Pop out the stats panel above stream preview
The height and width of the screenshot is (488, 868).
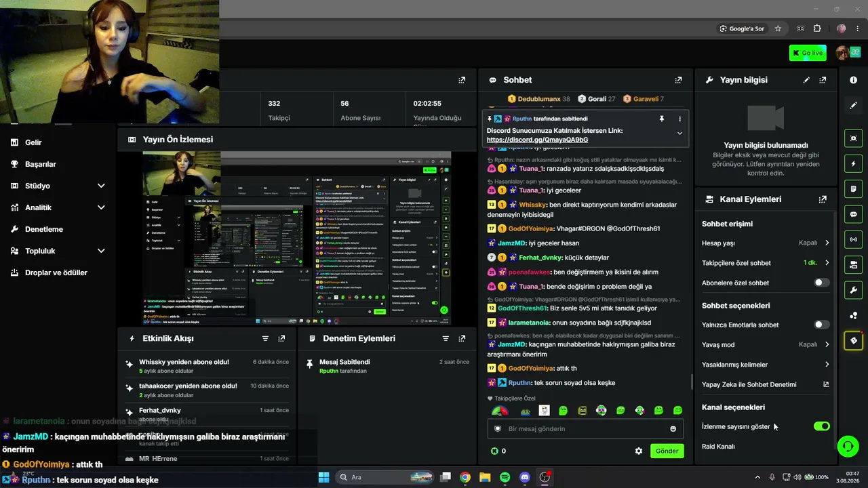click(462, 80)
